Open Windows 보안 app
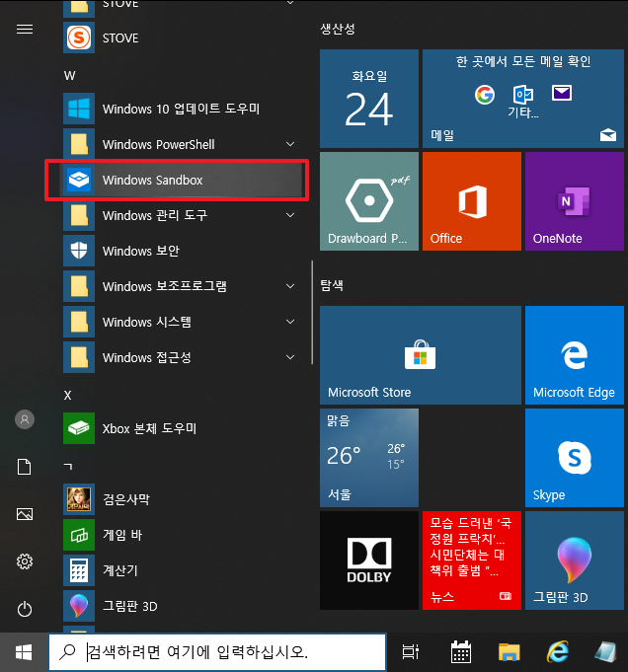The height and width of the screenshot is (672, 628). click(x=183, y=251)
